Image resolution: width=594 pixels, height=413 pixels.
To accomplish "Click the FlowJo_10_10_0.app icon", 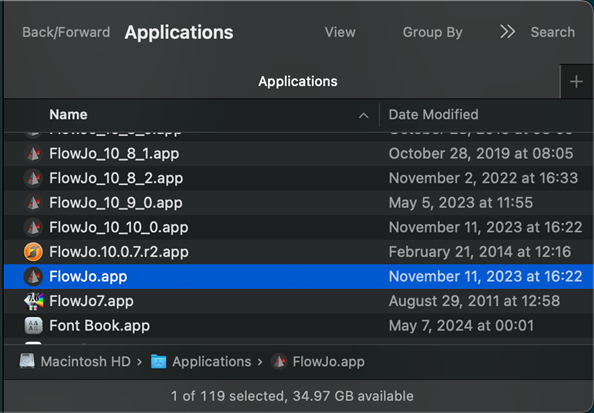I will [33, 227].
